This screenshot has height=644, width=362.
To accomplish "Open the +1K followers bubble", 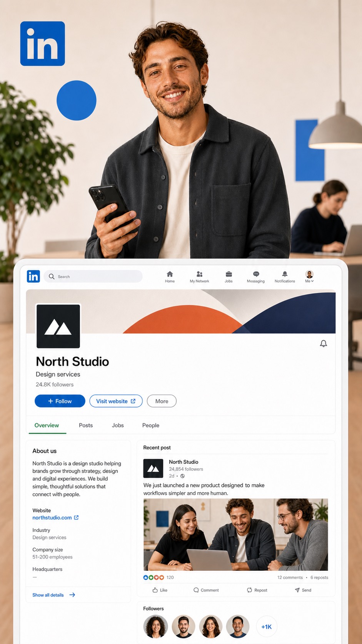I will (x=267, y=627).
